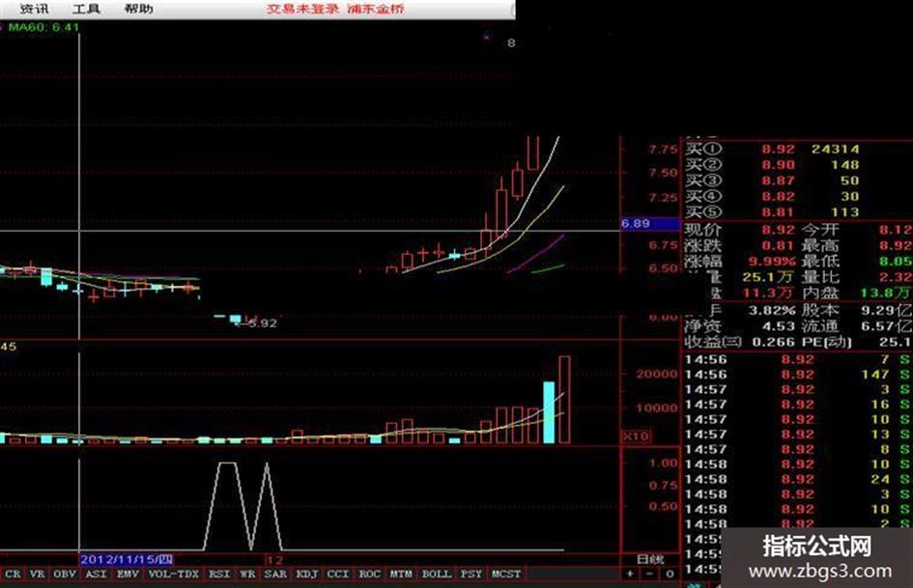Click the 2012/11/15/四 date label
Screen dimensions: 913x588
pyautogui.click(x=127, y=559)
